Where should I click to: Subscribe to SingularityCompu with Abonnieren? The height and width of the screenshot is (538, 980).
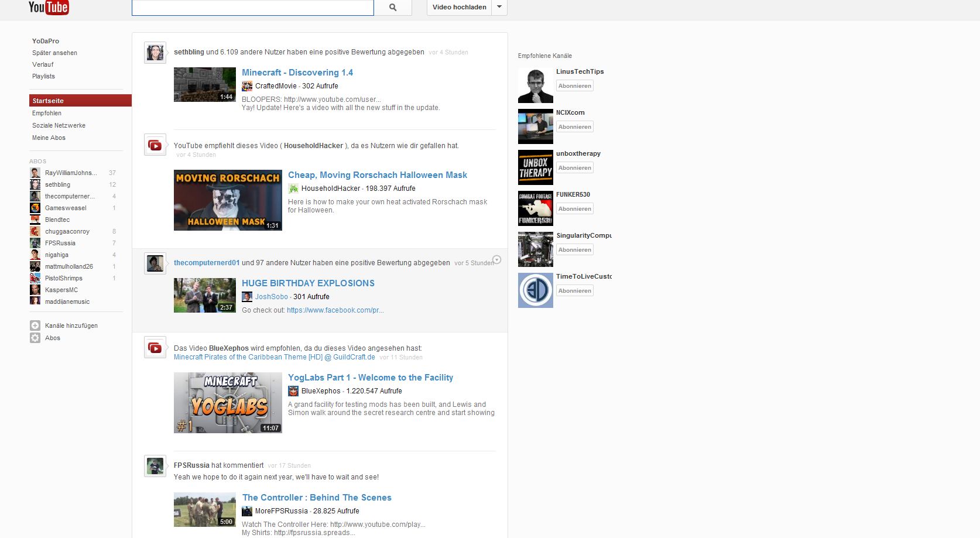pyautogui.click(x=575, y=250)
